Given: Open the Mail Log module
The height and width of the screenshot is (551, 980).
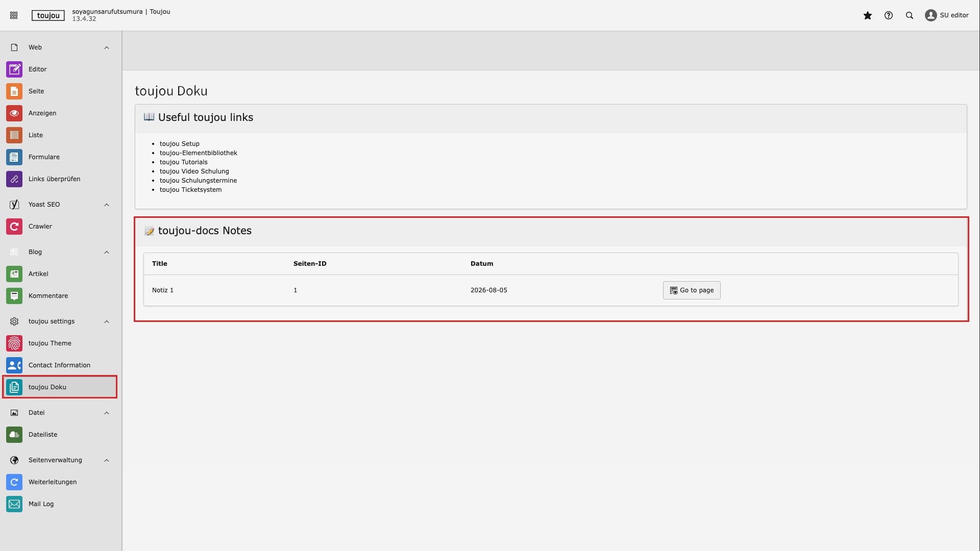Looking at the screenshot, I should point(61,504).
